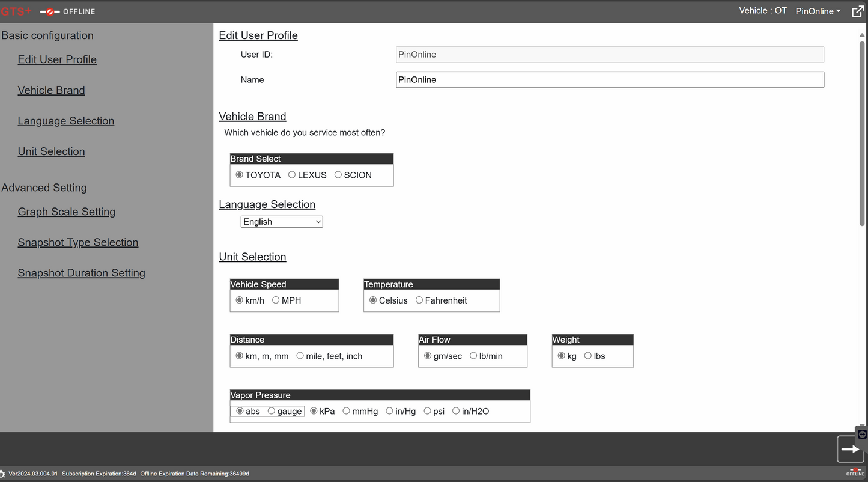Choose MPH for vehicle speed

point(276,300)
